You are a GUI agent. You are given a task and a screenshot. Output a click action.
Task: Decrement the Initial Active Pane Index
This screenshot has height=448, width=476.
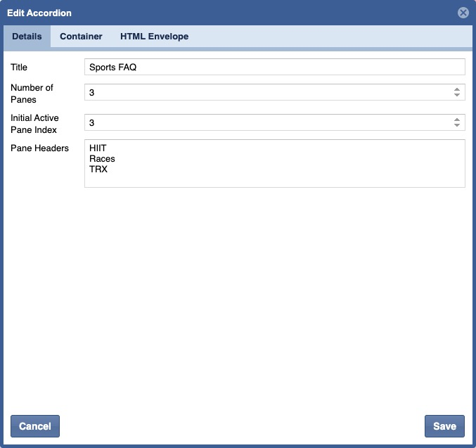point(457,126)
